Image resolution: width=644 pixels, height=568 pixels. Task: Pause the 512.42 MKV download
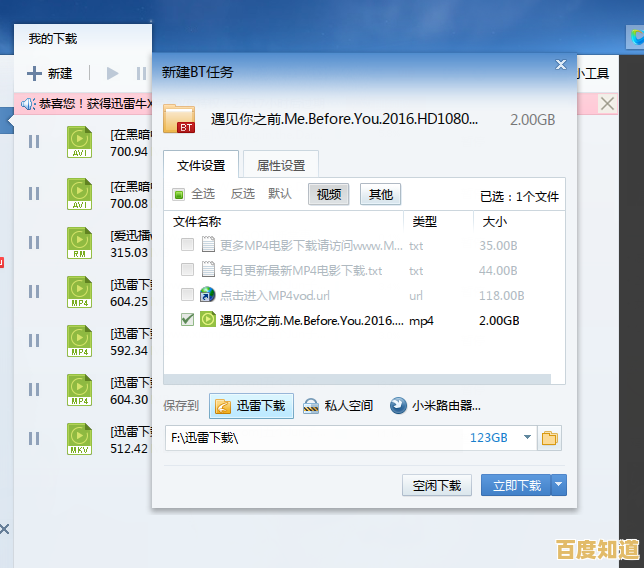coord(34,439)
